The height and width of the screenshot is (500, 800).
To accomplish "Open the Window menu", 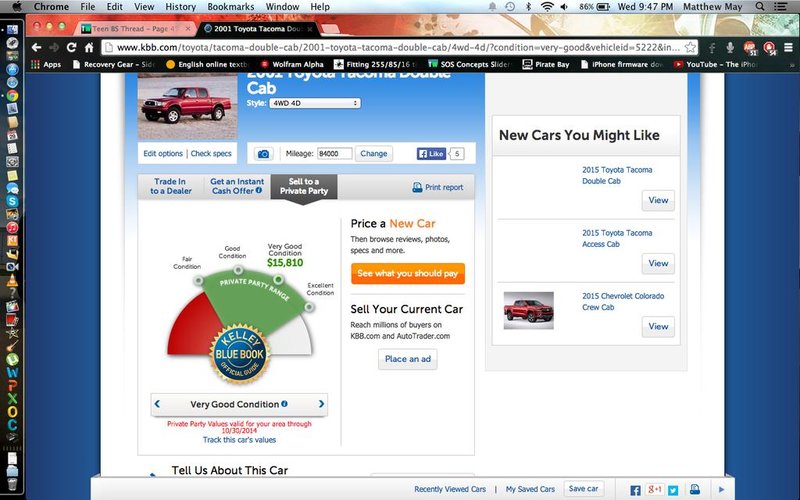I will tap(282, 7).
